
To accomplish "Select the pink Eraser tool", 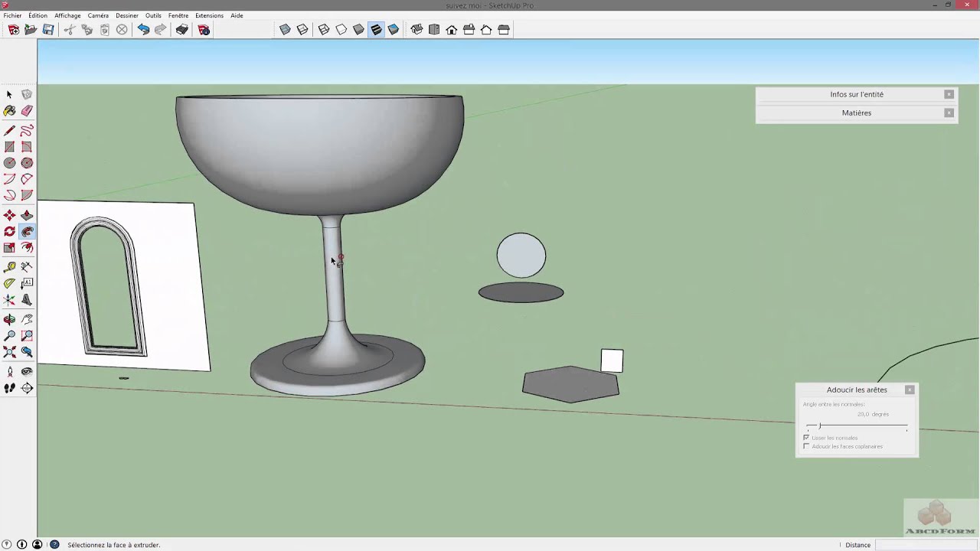I will click(x=27, y=111).
